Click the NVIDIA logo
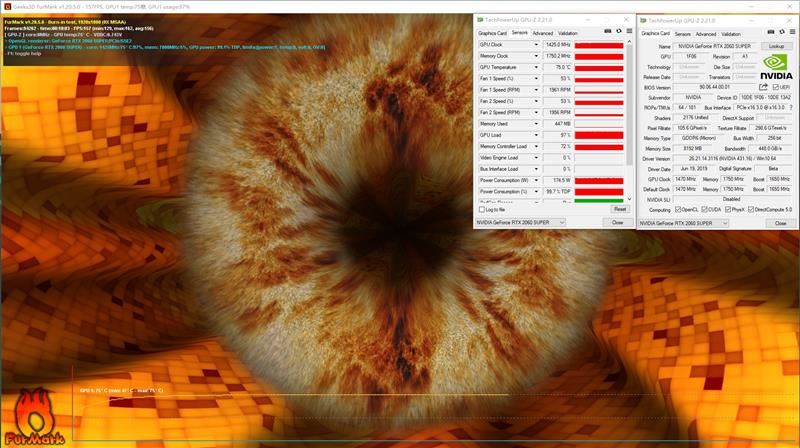Screen dimensions: 800x448 776,67
